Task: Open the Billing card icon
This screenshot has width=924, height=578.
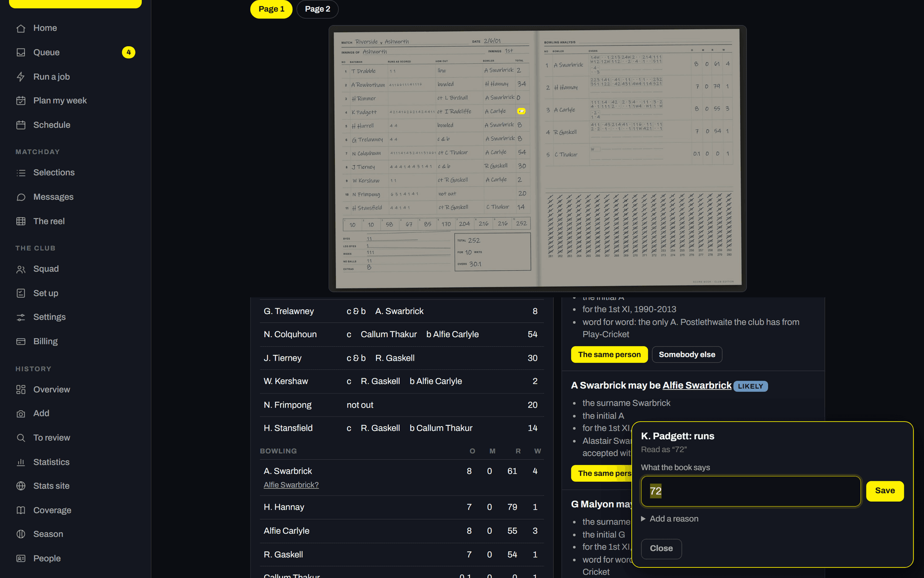Action: (x=21, y=342)
